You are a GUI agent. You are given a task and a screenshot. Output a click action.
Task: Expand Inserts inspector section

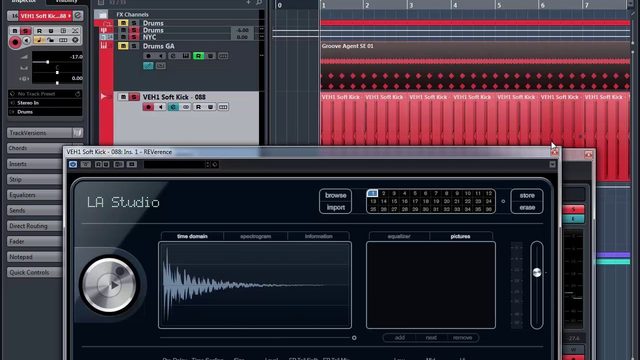(35, 164)
